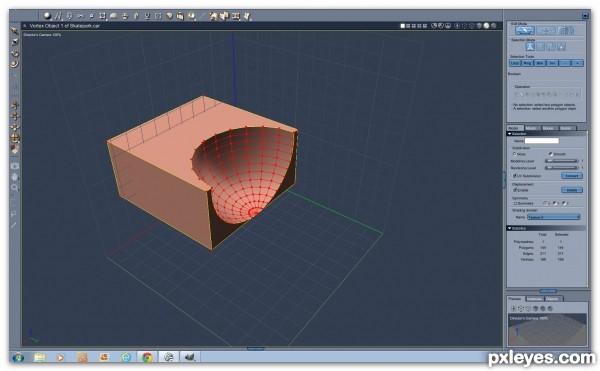
Task: Activate the hand pan tool
Action: pyautogui.click(x=15, y=177)
